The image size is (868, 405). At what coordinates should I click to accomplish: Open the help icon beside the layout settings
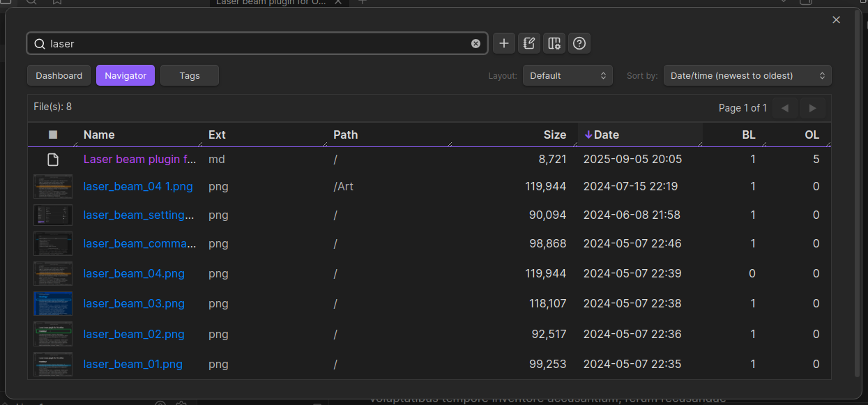pyautogui.click(x=579, y=43)
